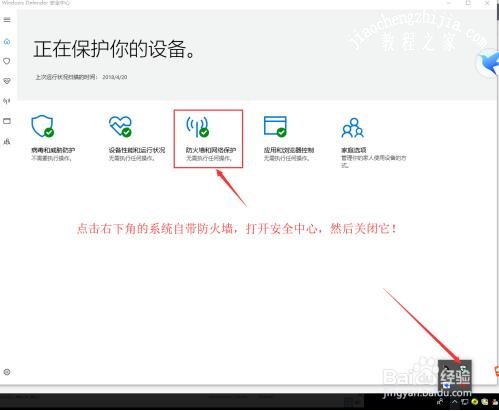Viewport: 499px width, 411px height.
Task: Open the hamburger navigation menu
Action: [7, 20]
